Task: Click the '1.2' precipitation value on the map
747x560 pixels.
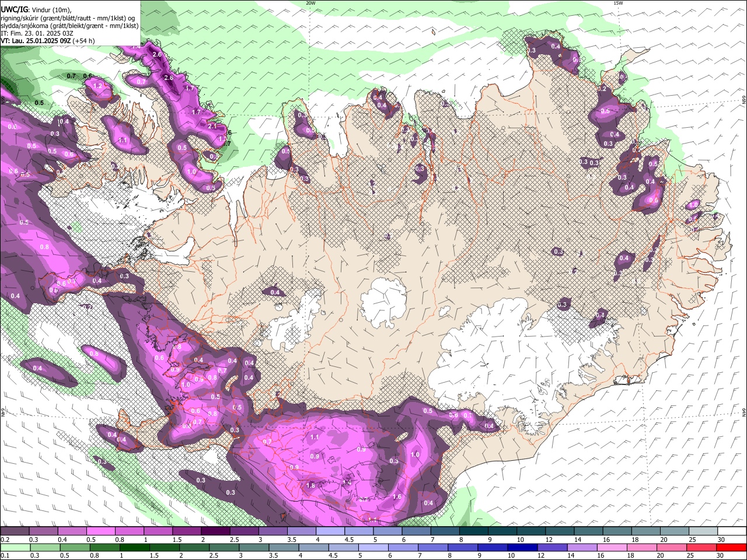Action: click(x=98, y=86)
